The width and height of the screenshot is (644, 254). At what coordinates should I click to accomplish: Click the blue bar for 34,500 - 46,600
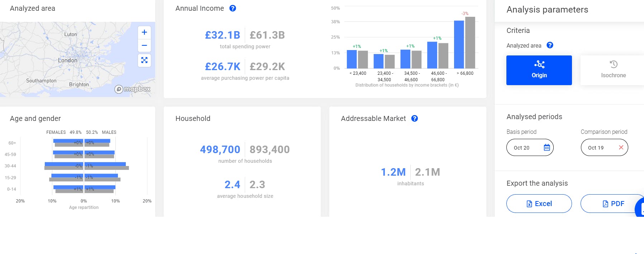pyautogui.click(x=405, y=59)
